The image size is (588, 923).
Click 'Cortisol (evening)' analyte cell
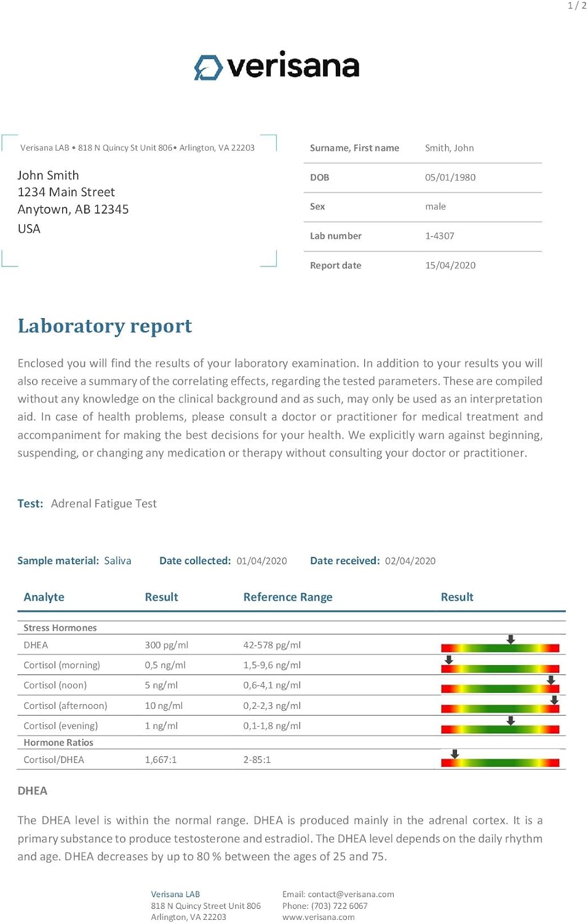[60, 725]
